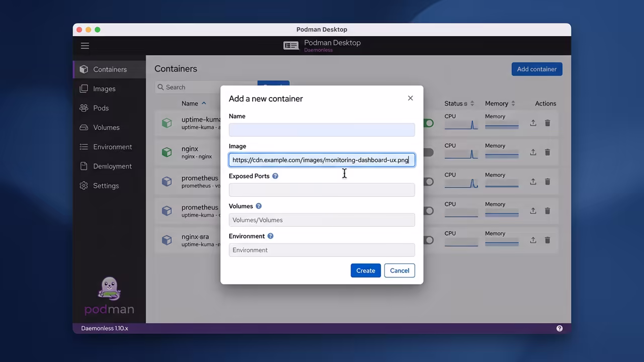The width and height of the screenshot is (644, 362).
Task: Export the nginx container
Action: [x=533, y=152]
